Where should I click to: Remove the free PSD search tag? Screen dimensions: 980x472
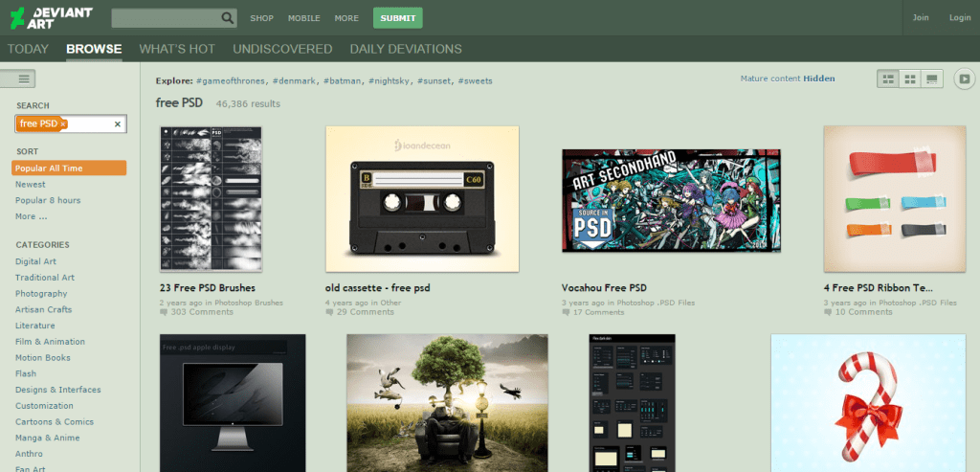(62, 124)
